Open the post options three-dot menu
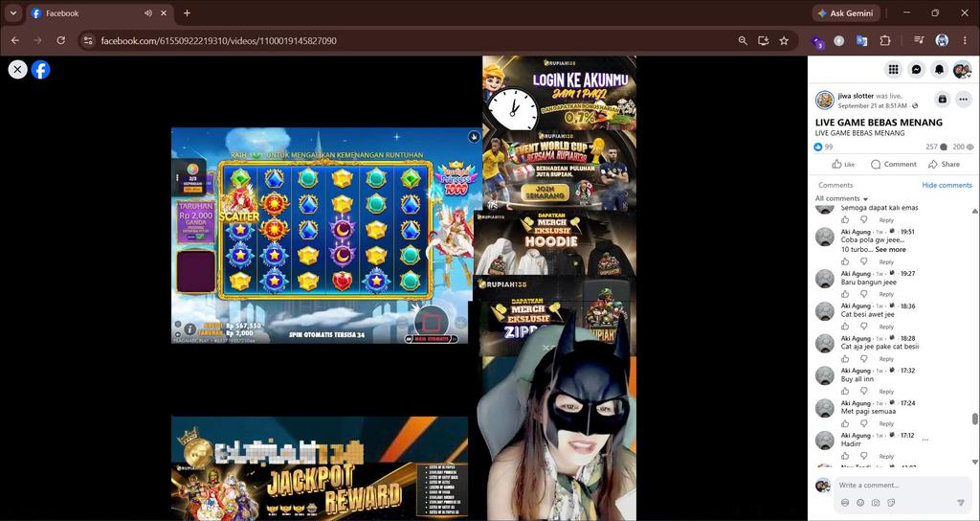The image size is (980, 521). click(964, 99)
